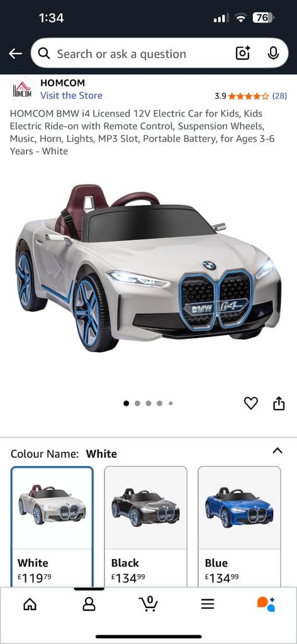The height and width of the screenshot is (644, 297).
Task: Select the White colour option
Action: pos(52,528)
